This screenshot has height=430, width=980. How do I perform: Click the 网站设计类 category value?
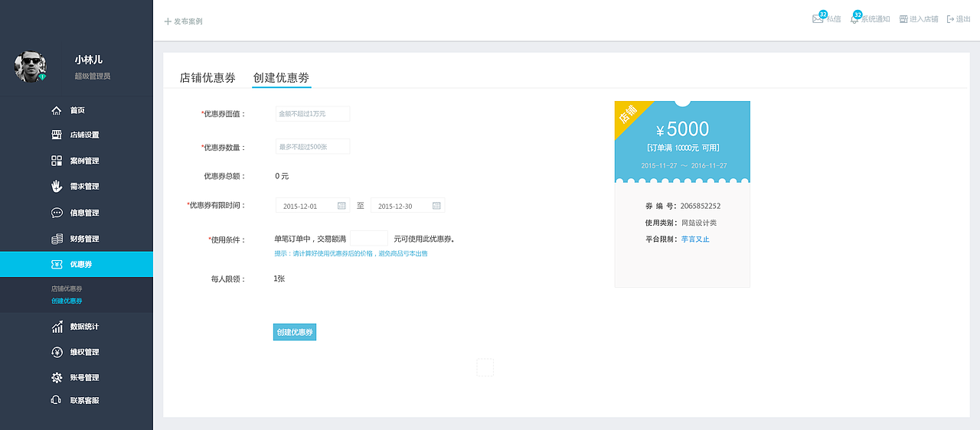[699, 223]
